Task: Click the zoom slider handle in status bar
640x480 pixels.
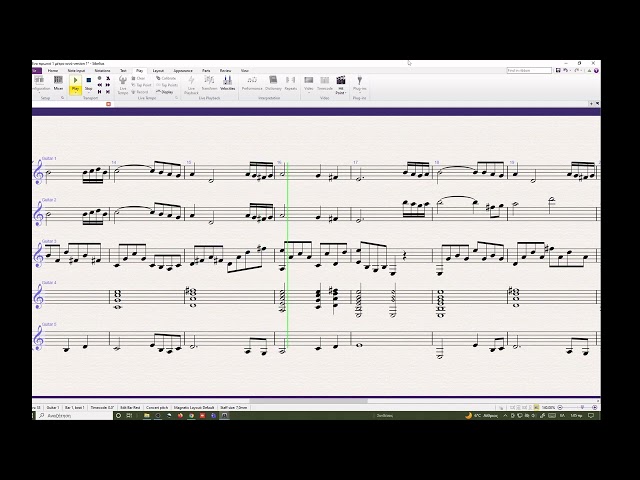Action: point(582,407)
